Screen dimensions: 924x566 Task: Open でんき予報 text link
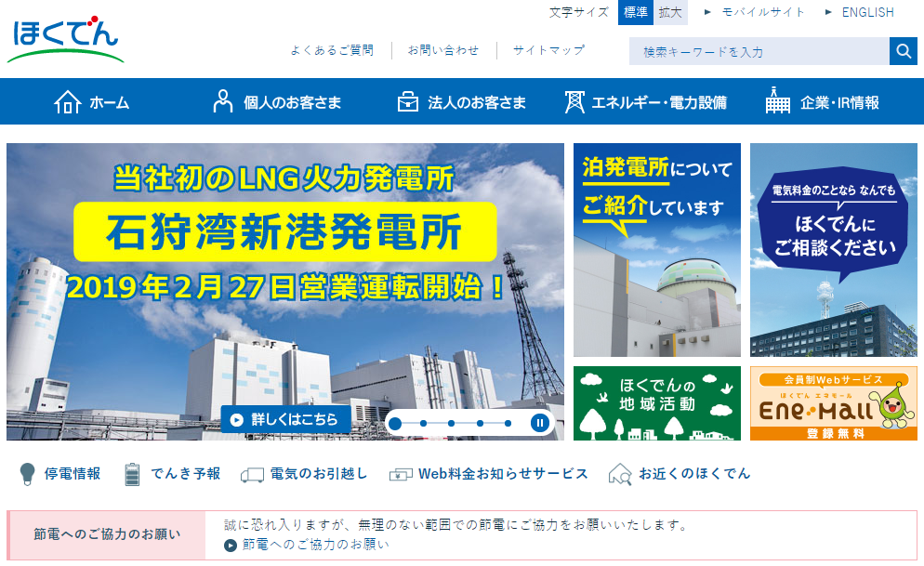(x=186, y=474)
